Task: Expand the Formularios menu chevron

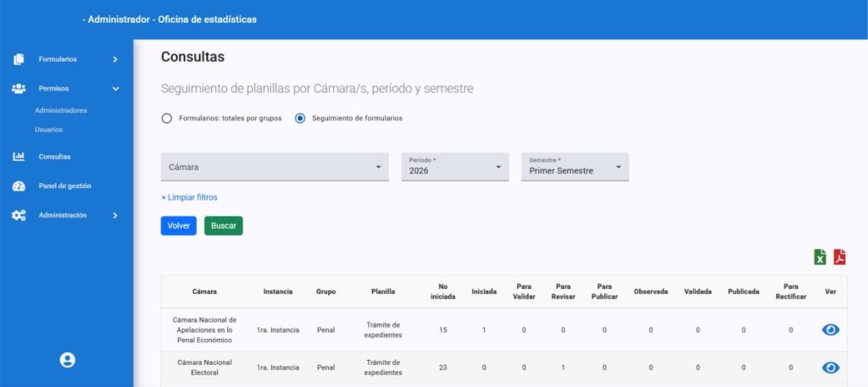Action: (x=115, y=59)
